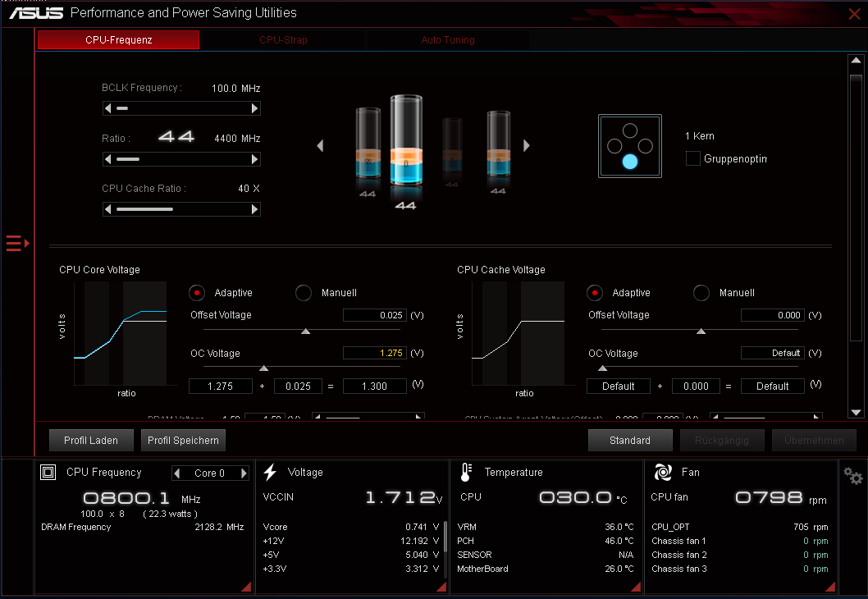Screen dimensions: 868x599
Task: Show previous core cylinder with left arrow
Action: [x=320, y=145]
